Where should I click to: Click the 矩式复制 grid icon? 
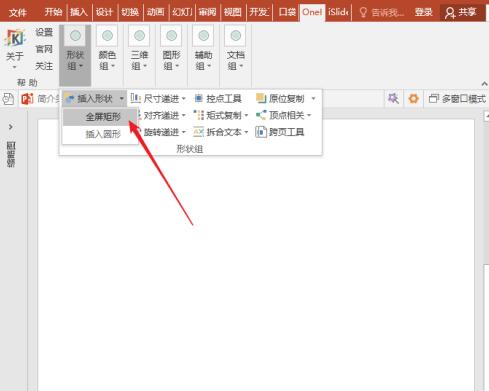(x=199, y=115)
